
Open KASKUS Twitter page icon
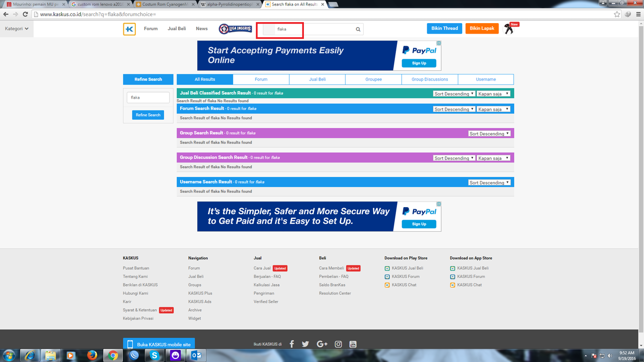point(305,344)
